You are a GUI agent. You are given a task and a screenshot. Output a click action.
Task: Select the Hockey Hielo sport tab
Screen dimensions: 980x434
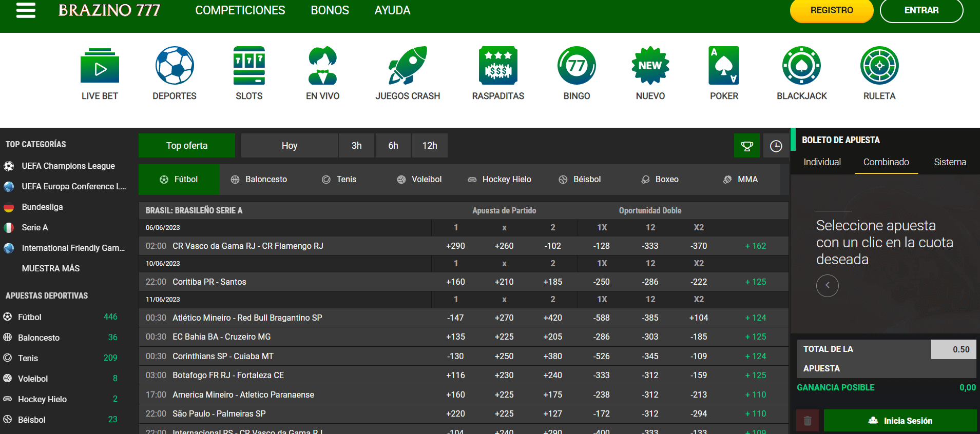[x=499, y=180]
